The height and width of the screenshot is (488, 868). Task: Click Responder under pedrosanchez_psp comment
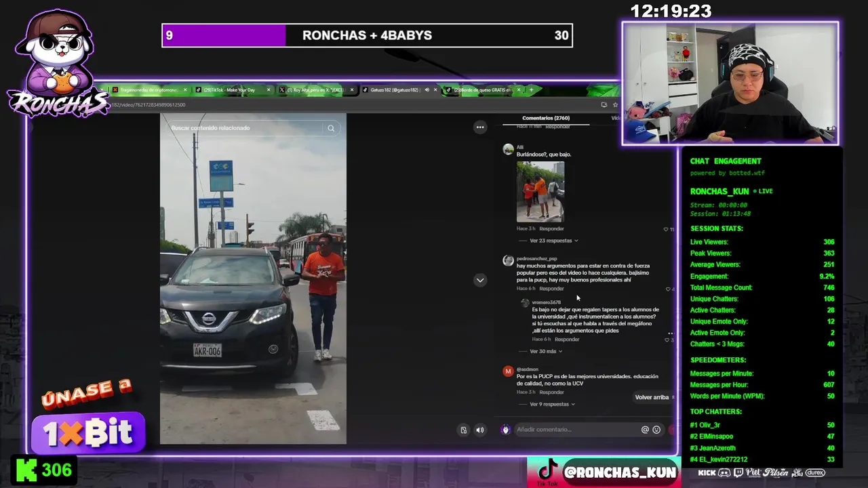pyautogui.click(x=551, y=289)
